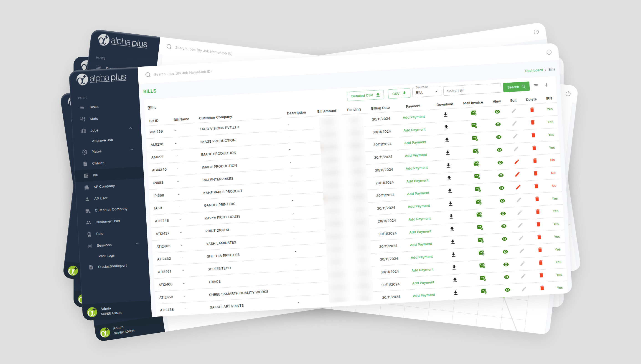View the RAJ ENTERPRISES bill

coord(500,163)
